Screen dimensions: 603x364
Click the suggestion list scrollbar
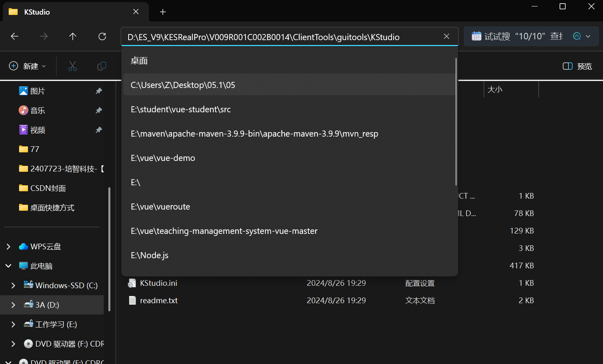click(x=456, y=122)
